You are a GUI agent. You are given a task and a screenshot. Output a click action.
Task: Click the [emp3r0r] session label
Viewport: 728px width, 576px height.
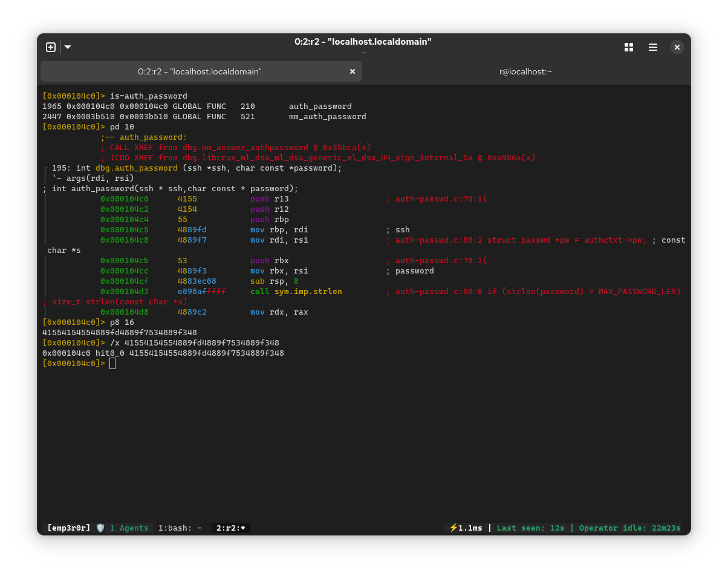click(68, 528)
